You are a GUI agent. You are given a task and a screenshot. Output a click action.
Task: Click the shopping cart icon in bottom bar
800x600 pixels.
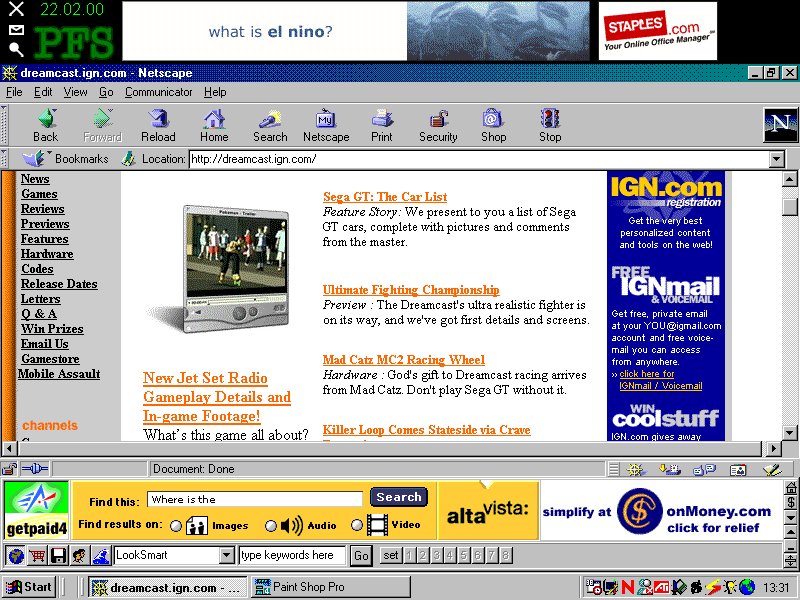click(x=37, y=555)
